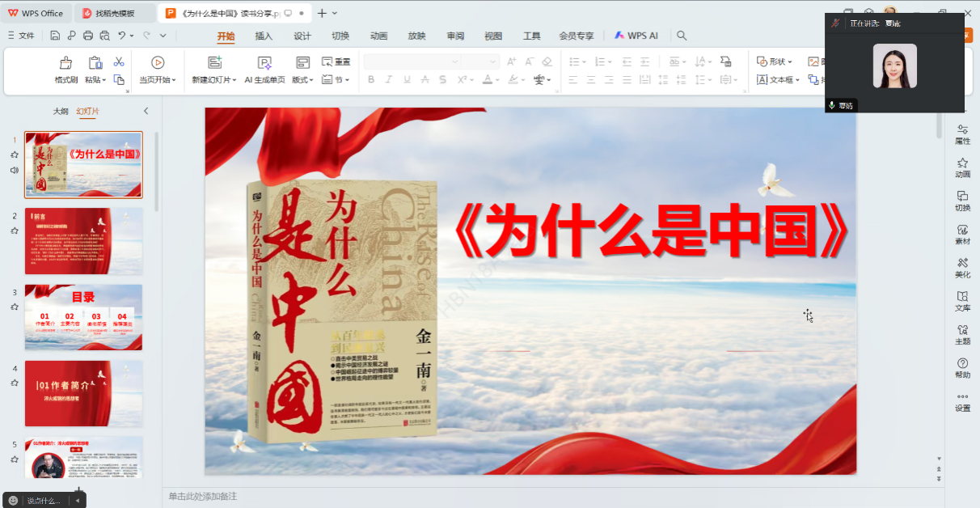Image resolution: width=980 pixels, height=508 pixels.
Task: Click the Save icon in quick access toolbar
Action: tap(54, 36)
